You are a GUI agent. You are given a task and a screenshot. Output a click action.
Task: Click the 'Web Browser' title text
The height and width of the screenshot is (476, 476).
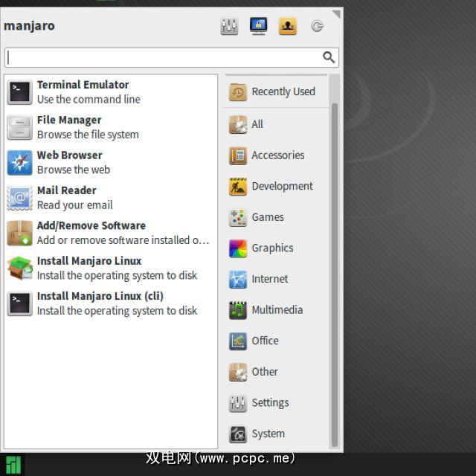(70, 155)
